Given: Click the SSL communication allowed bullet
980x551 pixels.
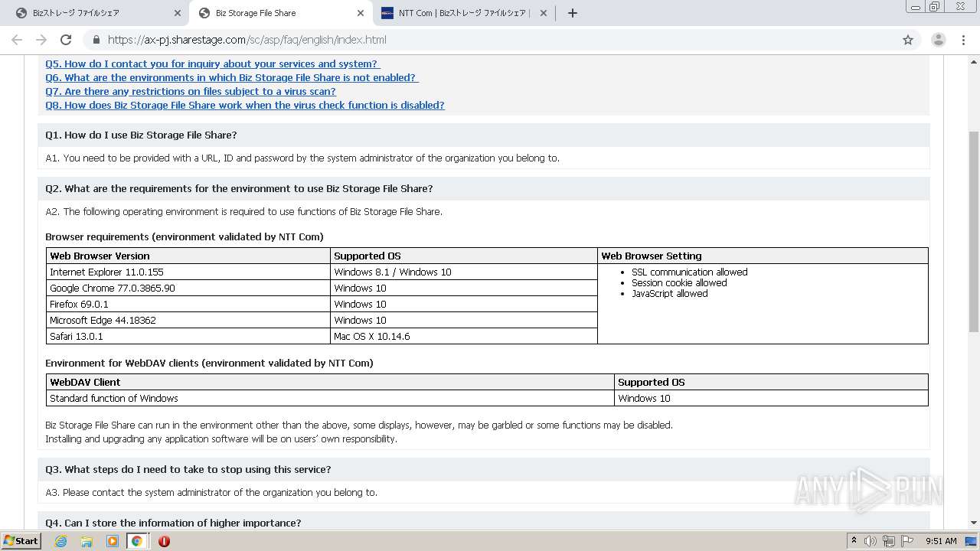Looking at the screenshot, I should [x=689, y=272].
